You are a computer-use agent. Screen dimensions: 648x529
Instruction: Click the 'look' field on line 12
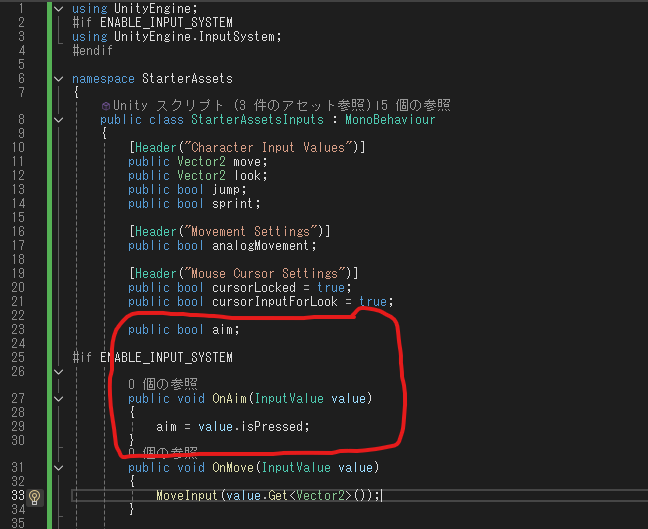click(x=248, y=175)
